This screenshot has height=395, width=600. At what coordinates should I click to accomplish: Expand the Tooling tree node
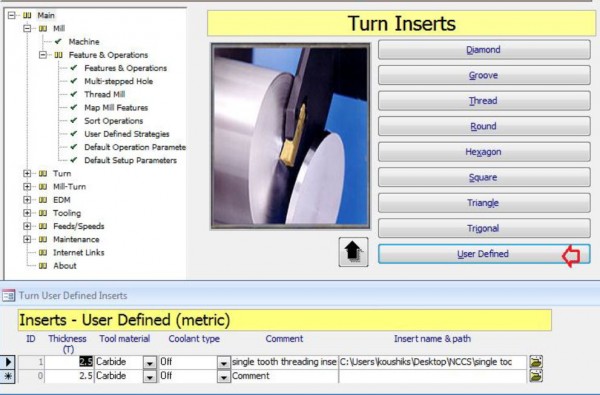(27, 213)
